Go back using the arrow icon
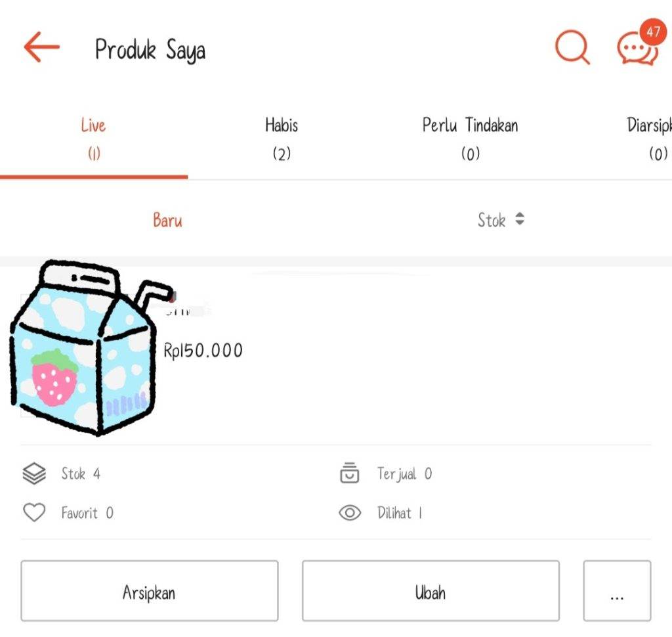 [x=41, y=47]
